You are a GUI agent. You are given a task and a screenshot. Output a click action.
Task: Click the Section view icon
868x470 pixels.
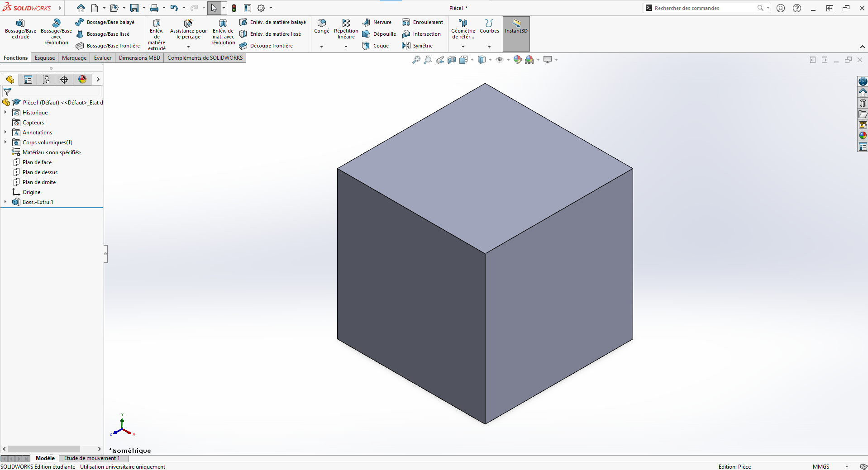pos(452,60)
